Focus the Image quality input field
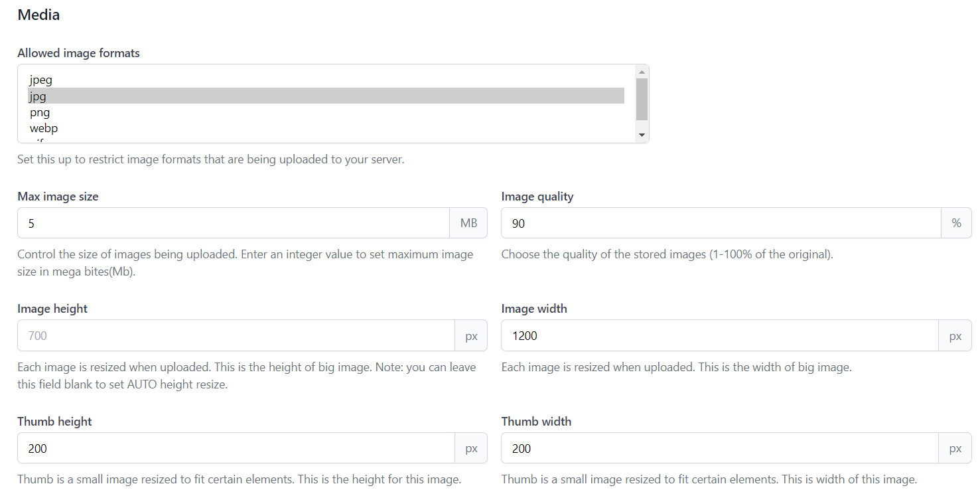 tap(721, 223)
